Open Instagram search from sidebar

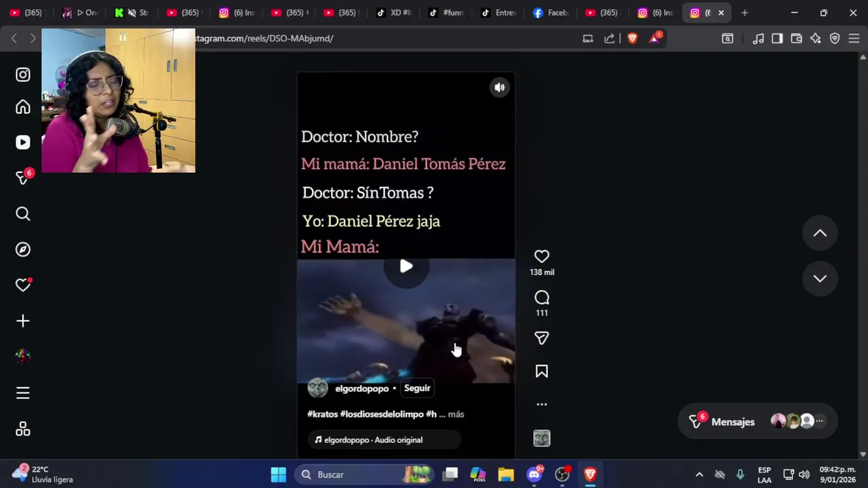(23, 214)
